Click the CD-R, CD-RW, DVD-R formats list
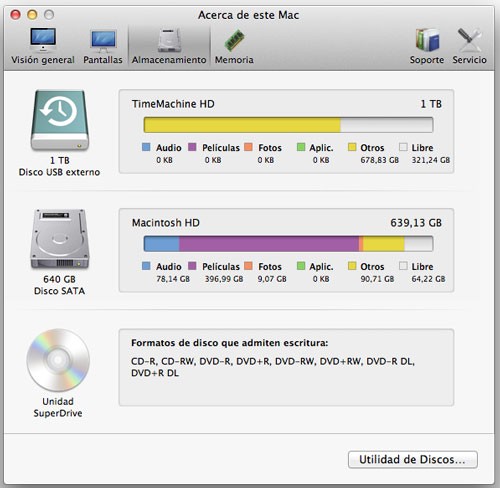The image size is (500, 488). coord(273,367)
